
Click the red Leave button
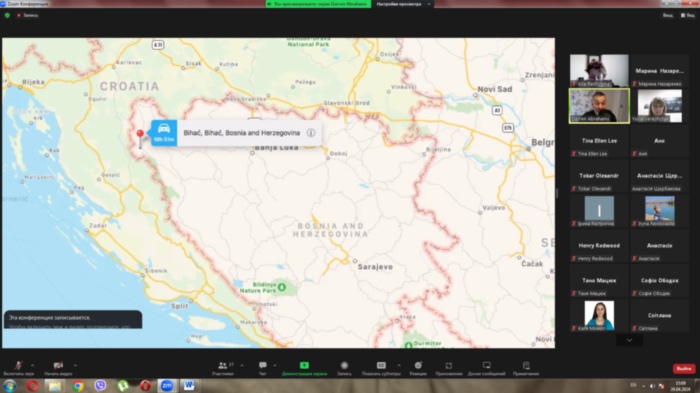point(683,368)
